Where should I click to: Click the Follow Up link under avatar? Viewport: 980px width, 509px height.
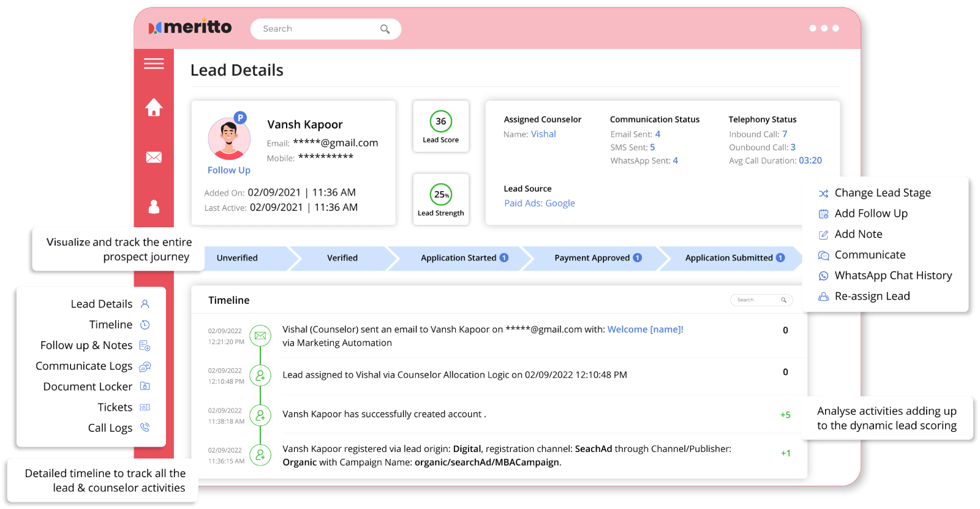point(228,170)
